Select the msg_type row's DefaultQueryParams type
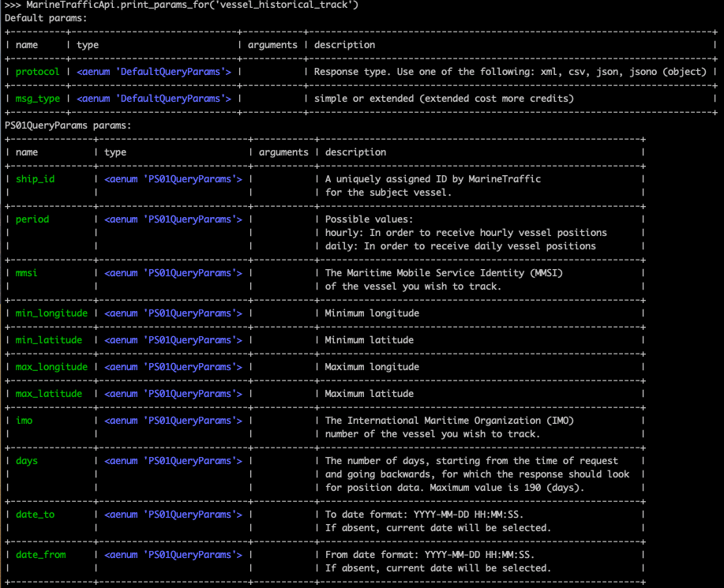 click(154, 99)
